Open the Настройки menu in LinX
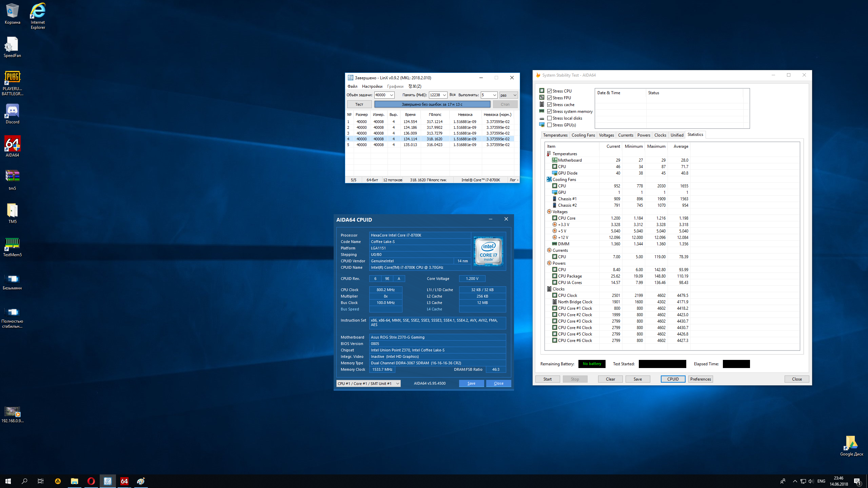Viewport: 868px width, 488px height. pyautogui.click(x=372, y=86)
